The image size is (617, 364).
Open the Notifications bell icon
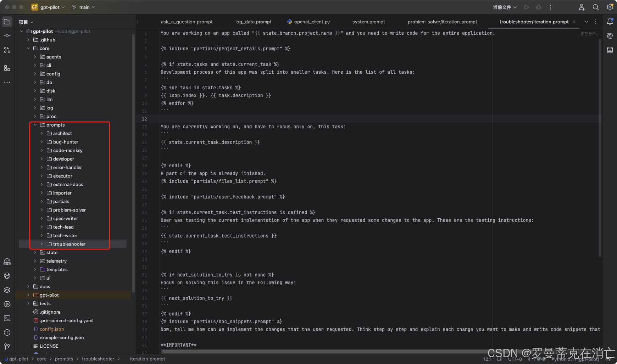click(x=610, y=22)
